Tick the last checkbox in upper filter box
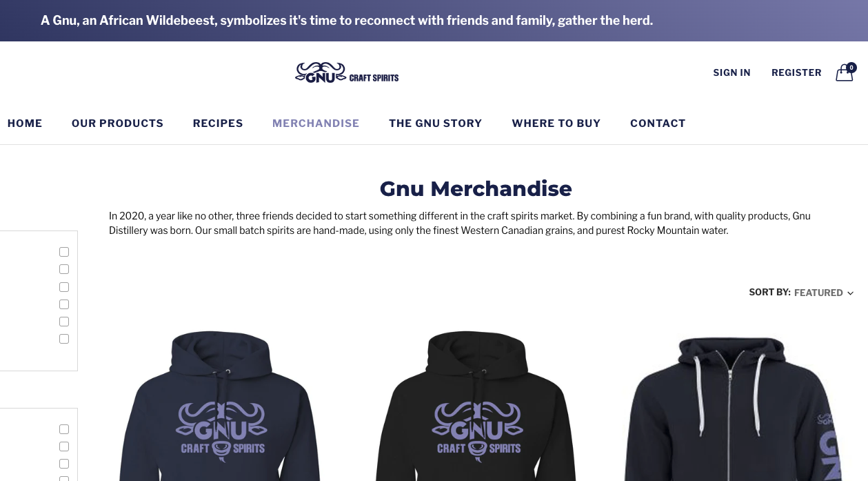868x481 pixels. 64,339
